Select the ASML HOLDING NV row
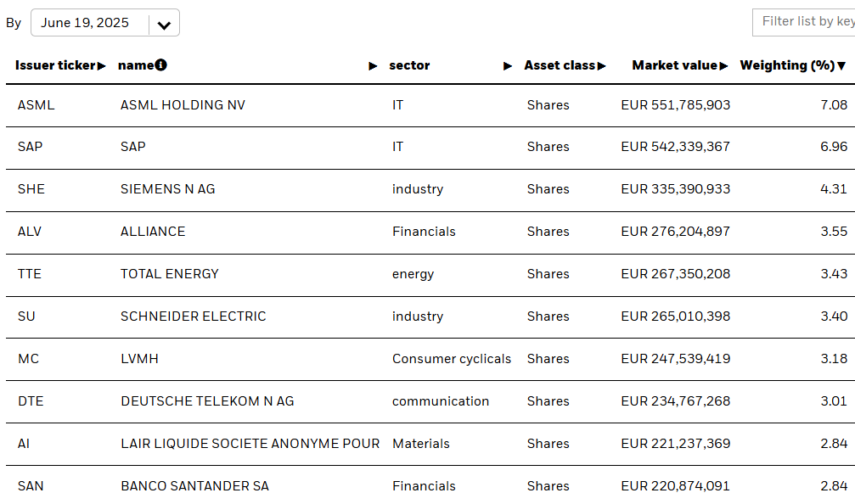This screenshot has height=504, width=855. pyautogui.click(x=430, y=106)
